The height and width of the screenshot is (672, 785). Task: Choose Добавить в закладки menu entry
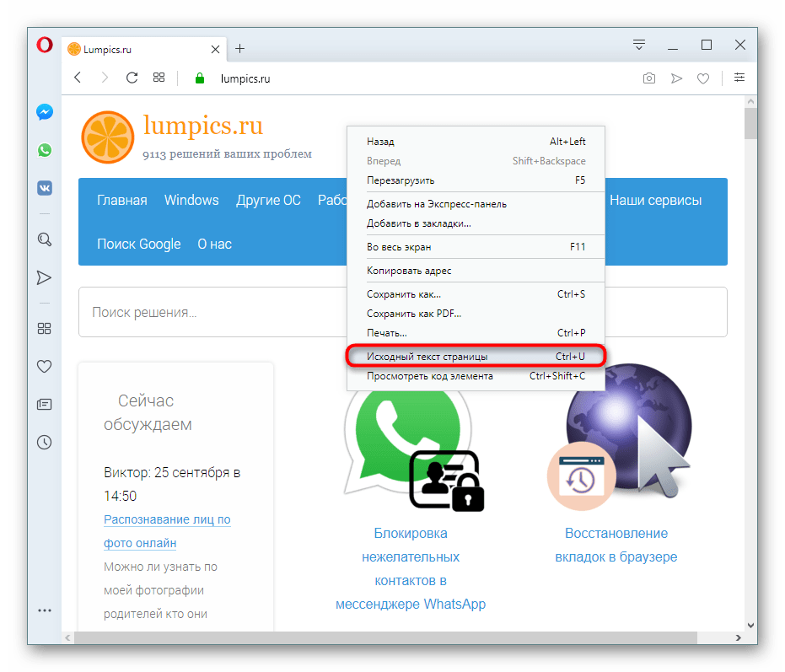pyautogui.click(x=476, y=223)
